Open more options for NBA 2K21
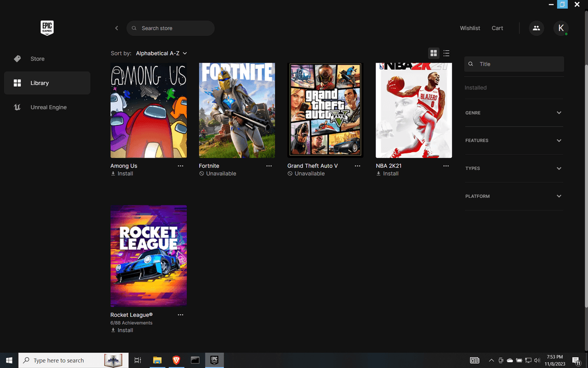This screenshot has height=368, width=588. click(x=446, y=166)
